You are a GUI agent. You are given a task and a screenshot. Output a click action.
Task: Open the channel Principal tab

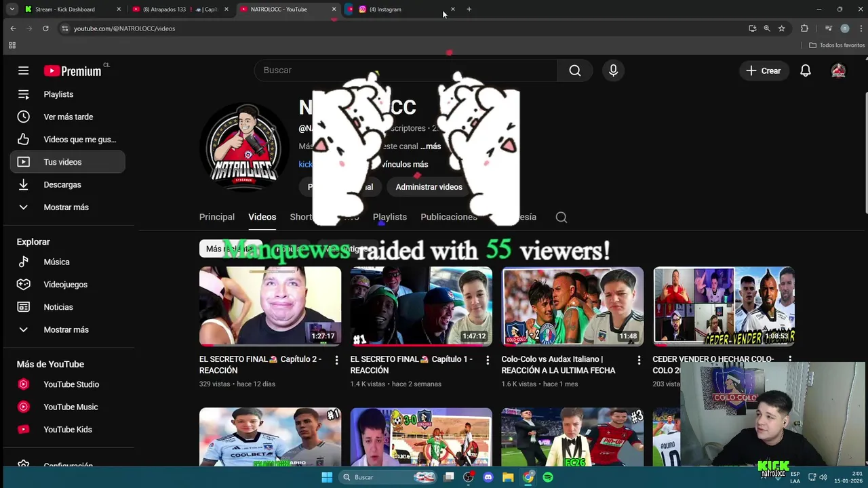click(217, 217)
